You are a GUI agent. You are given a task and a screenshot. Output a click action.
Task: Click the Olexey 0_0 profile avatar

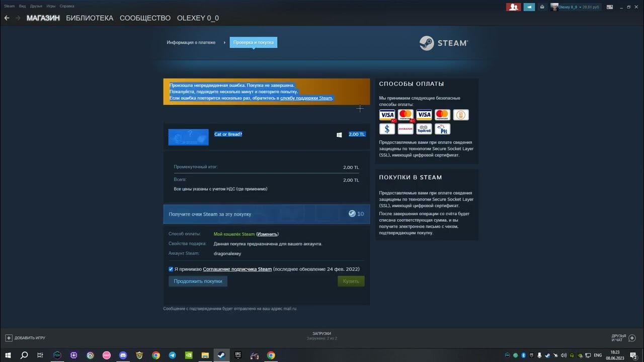554,7
